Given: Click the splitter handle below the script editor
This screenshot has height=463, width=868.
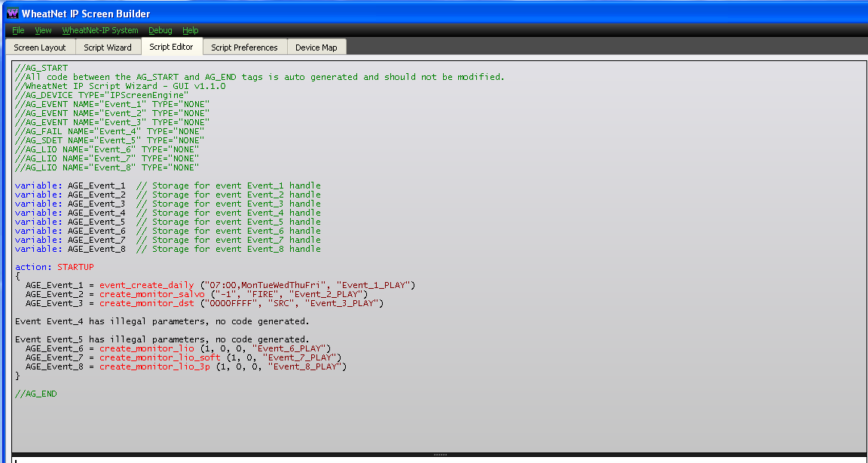Looking at the screenshot, I should (440, 455).
